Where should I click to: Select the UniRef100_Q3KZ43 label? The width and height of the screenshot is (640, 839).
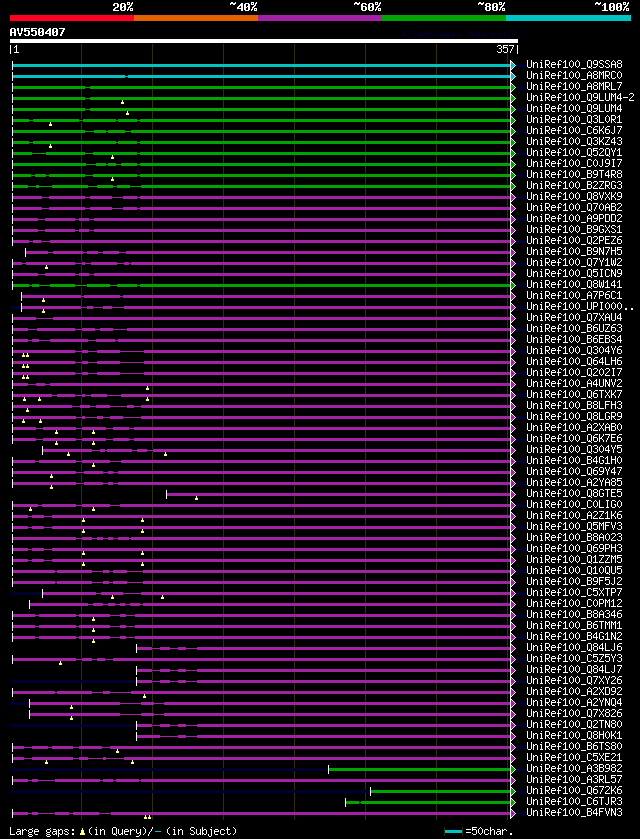pos(574,142)
